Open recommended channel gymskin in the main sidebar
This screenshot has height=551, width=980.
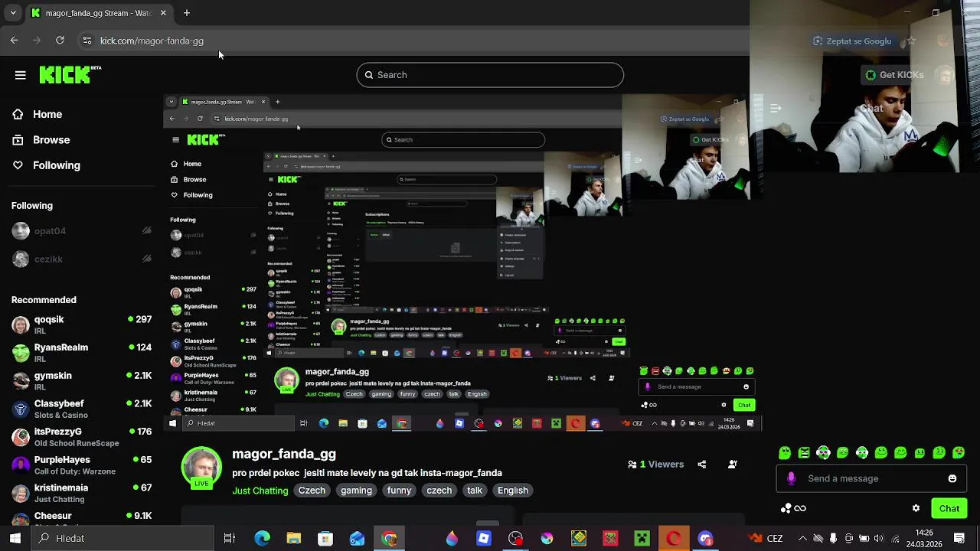81,381
